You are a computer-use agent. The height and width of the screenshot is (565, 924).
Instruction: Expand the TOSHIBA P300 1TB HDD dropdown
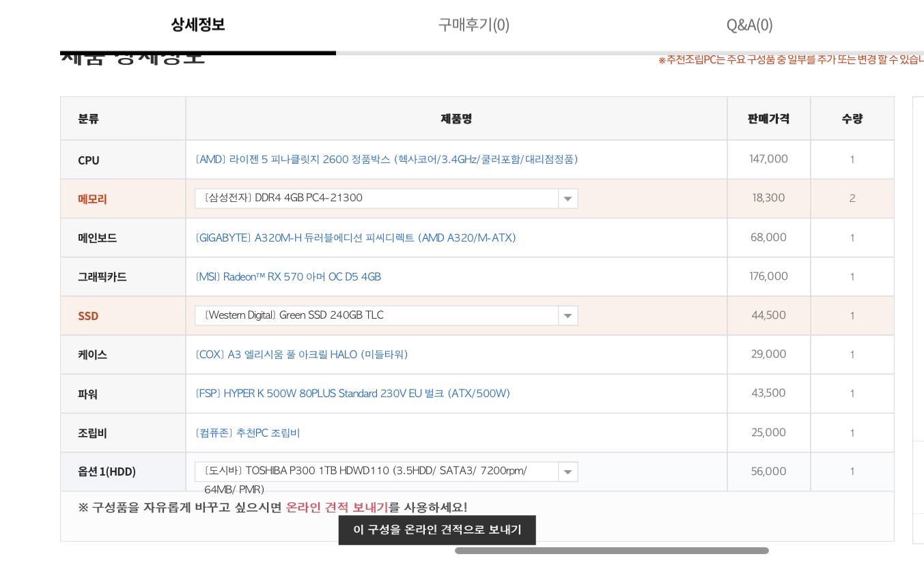click(376, 472)
